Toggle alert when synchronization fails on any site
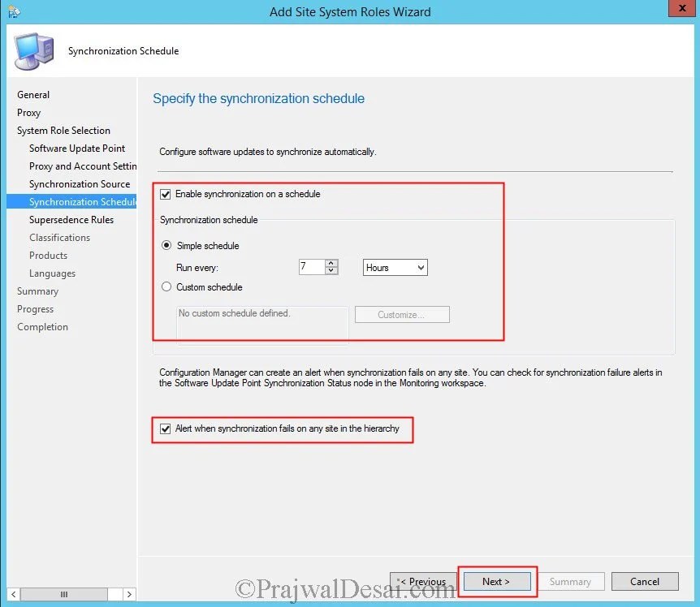The height and width of the screenshot is (607, 700). [164, 428]
